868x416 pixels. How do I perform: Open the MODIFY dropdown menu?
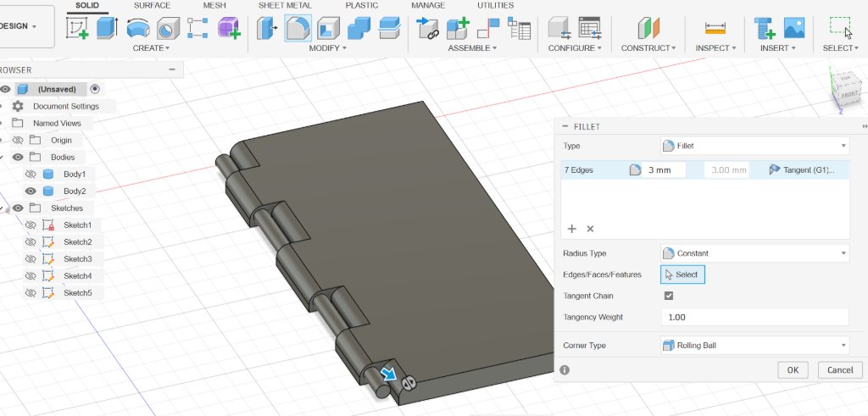click(x=327, y=48)
